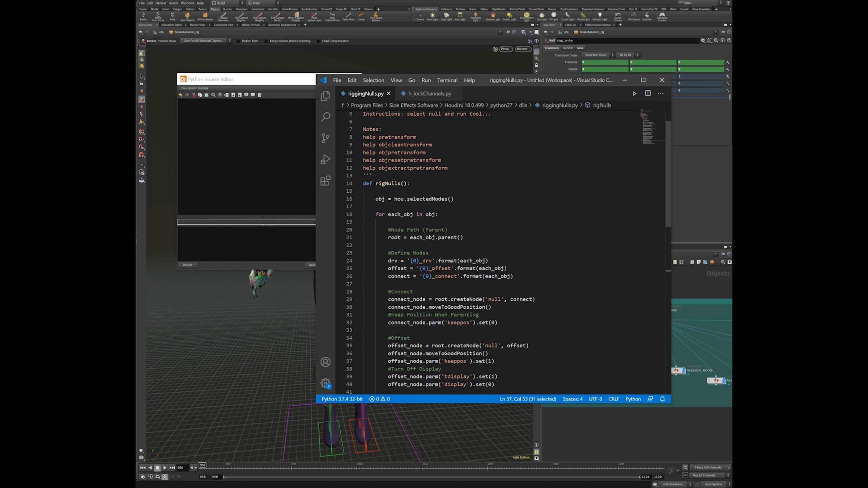Select the Pose shelf tool

click(173, 17)
